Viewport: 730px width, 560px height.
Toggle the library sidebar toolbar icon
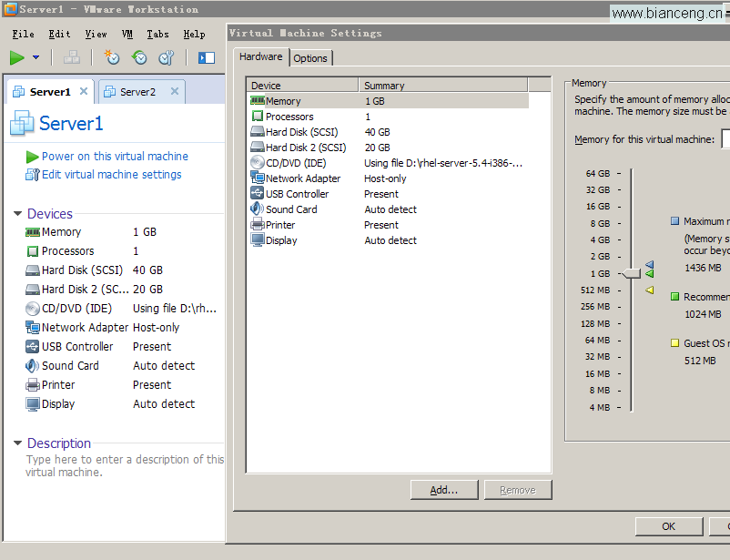[207, 57]
